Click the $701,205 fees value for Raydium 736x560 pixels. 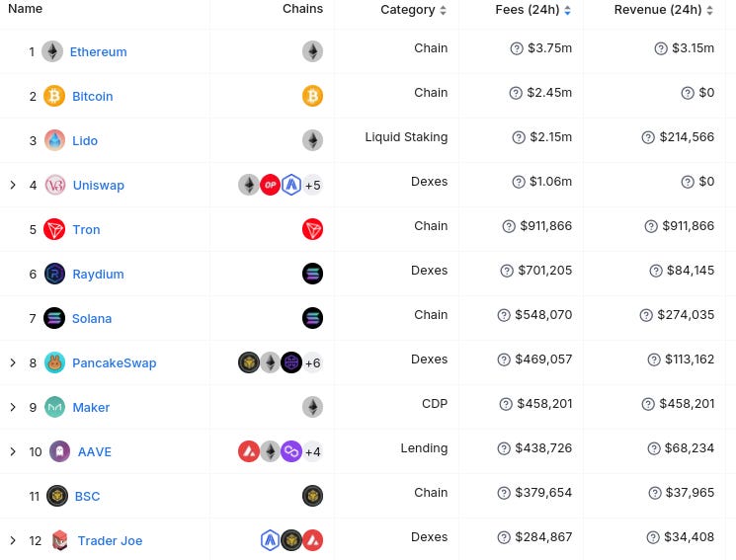(x=545, y=271)
